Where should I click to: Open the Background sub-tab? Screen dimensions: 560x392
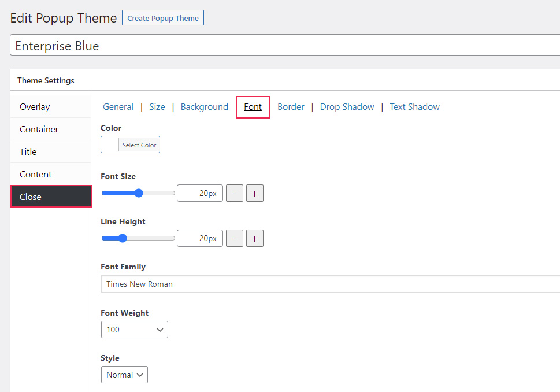pos(204,107)
